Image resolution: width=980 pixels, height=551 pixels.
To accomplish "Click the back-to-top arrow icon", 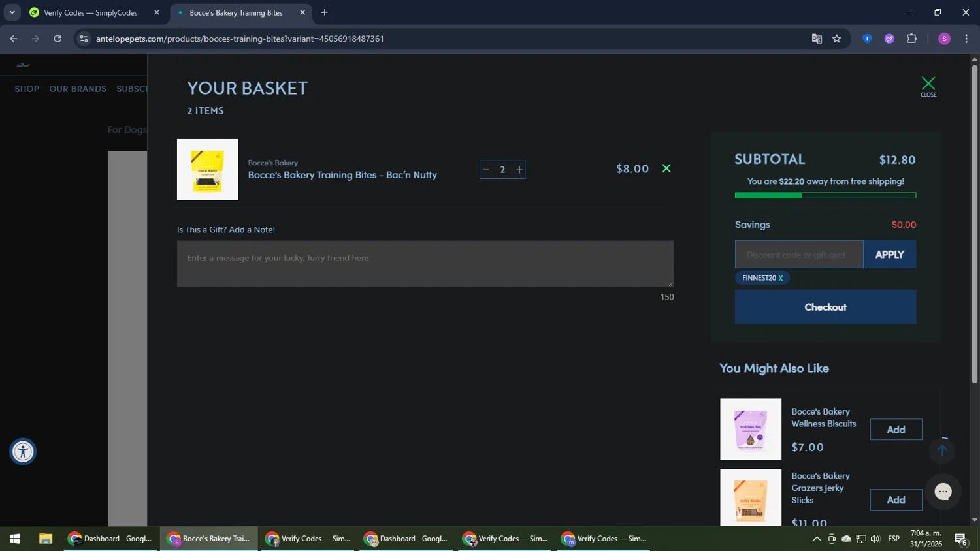I will click(x=942, y=450).
